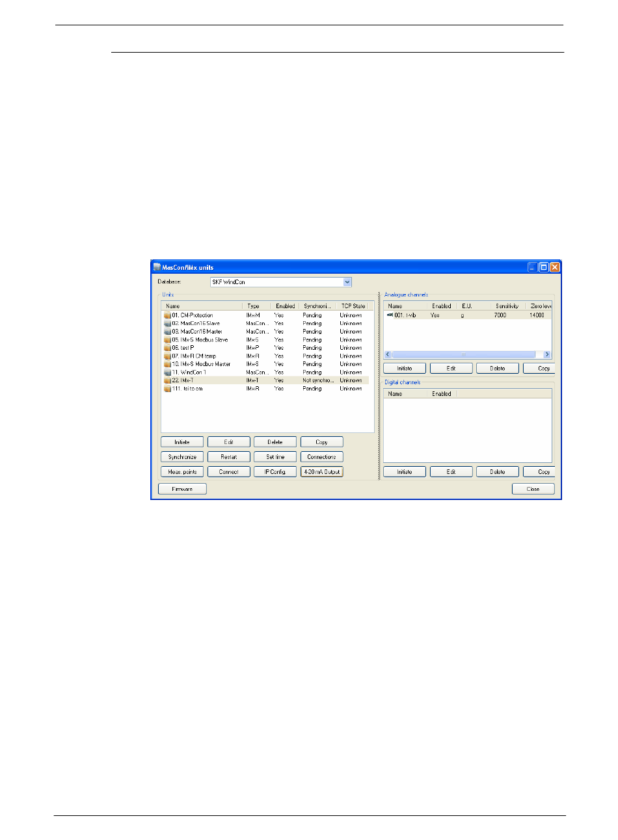The height and width of the screenshot is (840, 618).
Task: Click Copy under Digital channels
Action: pyautogui.click(x=539, y=472)
